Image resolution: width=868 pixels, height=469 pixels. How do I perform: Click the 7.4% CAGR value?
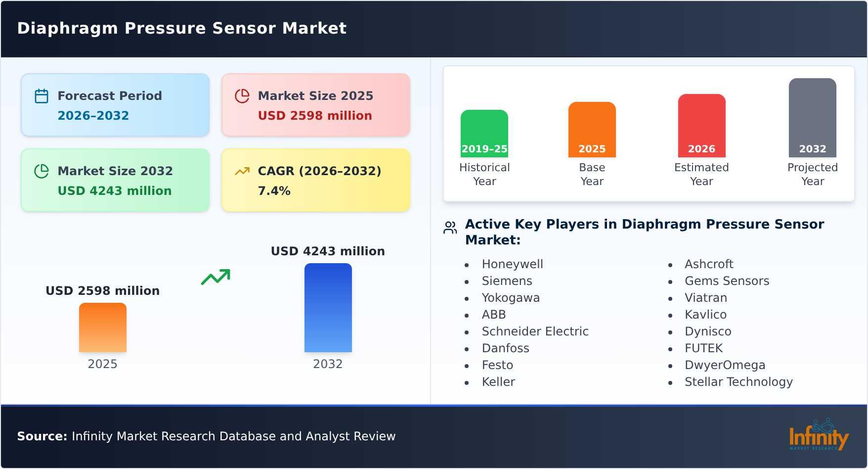[x=274, y=191]
